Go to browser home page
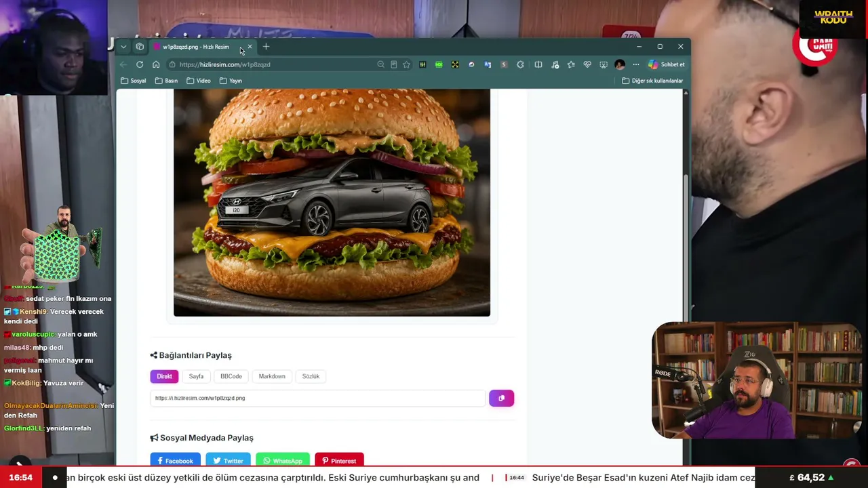 point(156,64)
